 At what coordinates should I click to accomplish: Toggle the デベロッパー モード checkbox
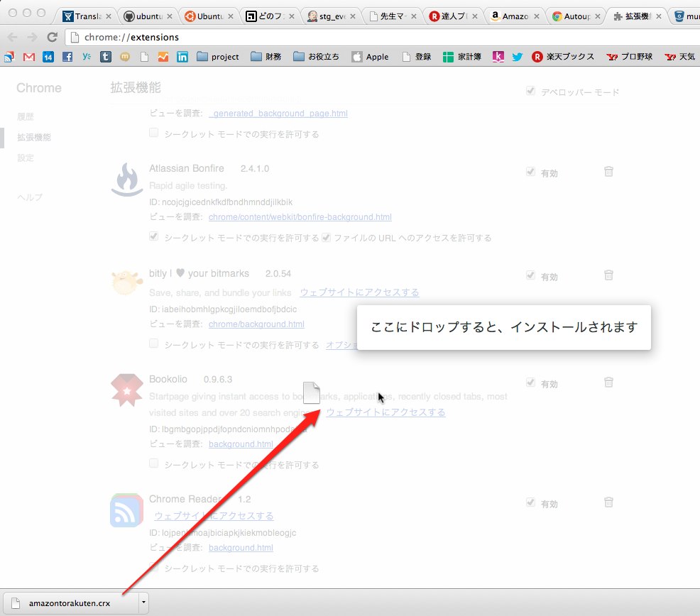point(530,91)
